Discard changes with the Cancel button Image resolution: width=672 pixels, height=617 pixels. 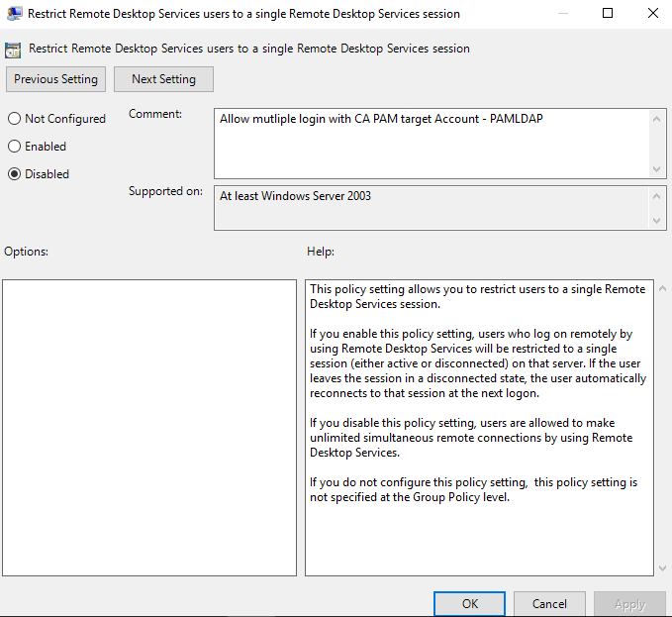[x=549, y=603]
